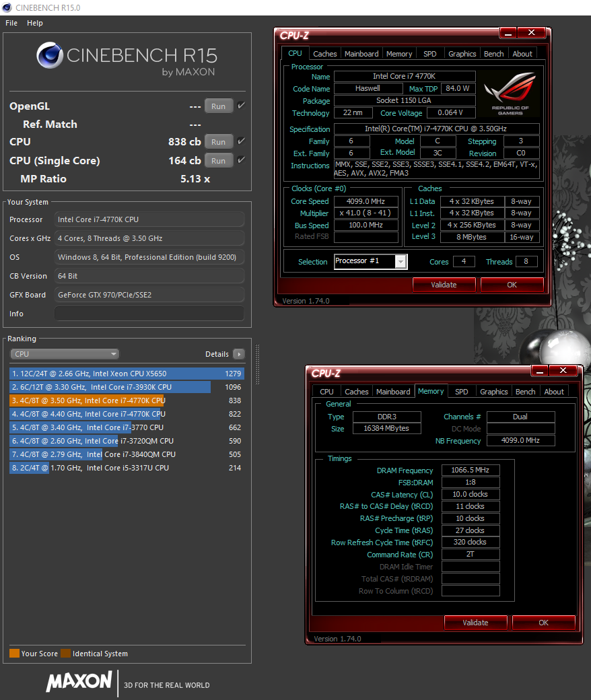This screenshot has height=700, width=591.
Task: Minimize the top CPU-Z window
Action: pyautogui.click(x=508, y=32)
